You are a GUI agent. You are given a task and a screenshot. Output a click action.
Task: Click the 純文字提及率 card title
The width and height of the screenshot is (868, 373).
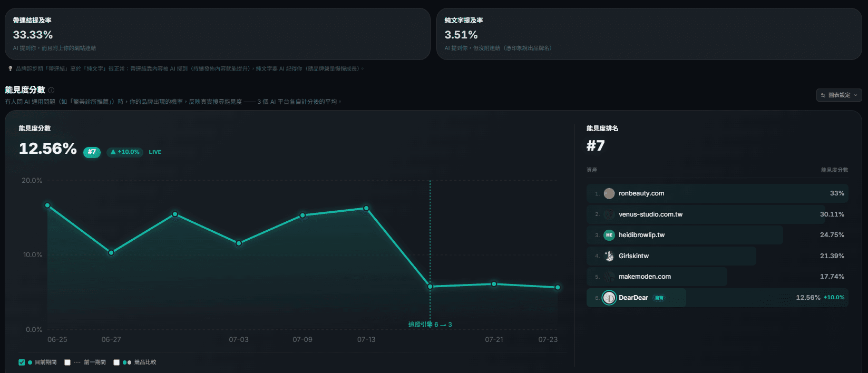464,21
